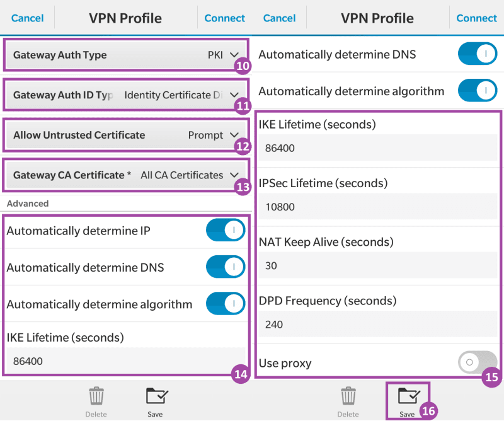Click the Delete trash icon in the left screen
Viewport: 504px width, 421px height.
pos(96,396)
